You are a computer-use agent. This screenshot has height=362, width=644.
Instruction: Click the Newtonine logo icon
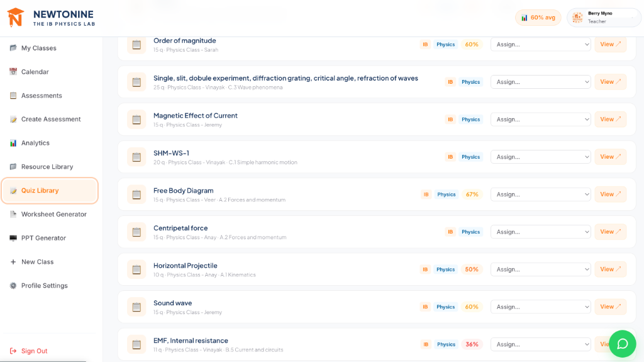16,18
